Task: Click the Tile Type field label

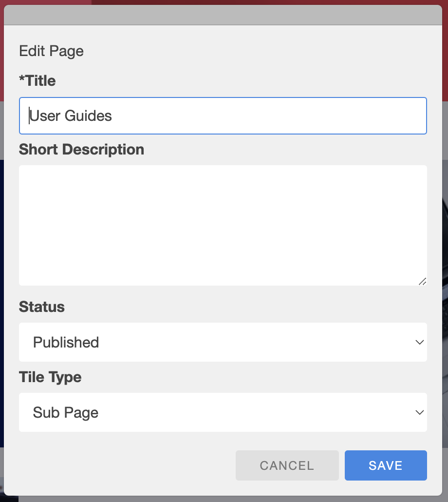Action: coord(50,377)
